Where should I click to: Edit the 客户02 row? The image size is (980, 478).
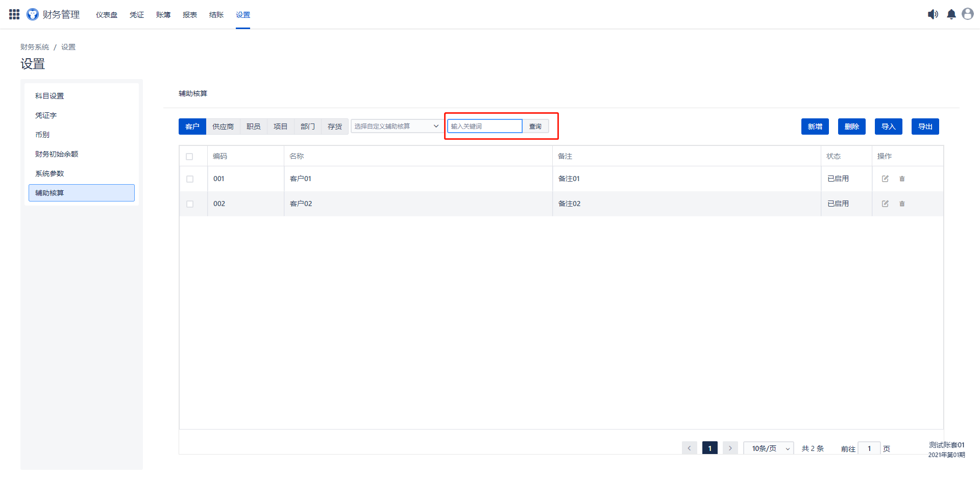[885, 204]
